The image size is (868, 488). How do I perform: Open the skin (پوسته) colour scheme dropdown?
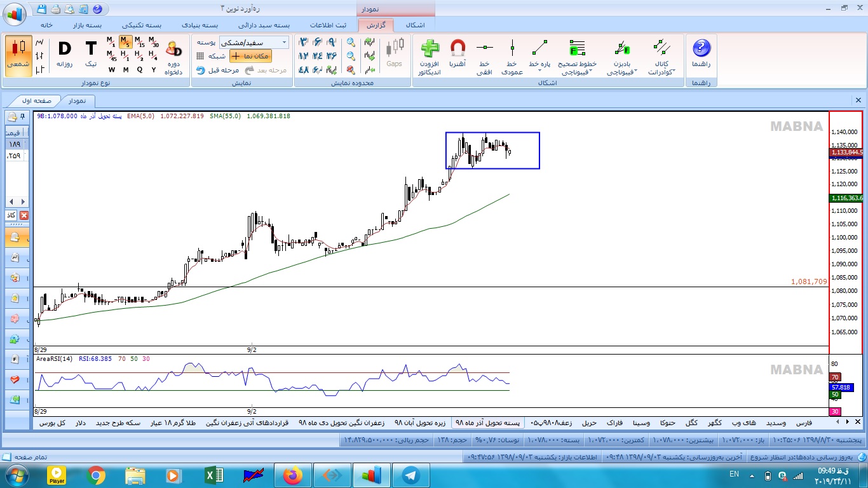pos(253,42)
